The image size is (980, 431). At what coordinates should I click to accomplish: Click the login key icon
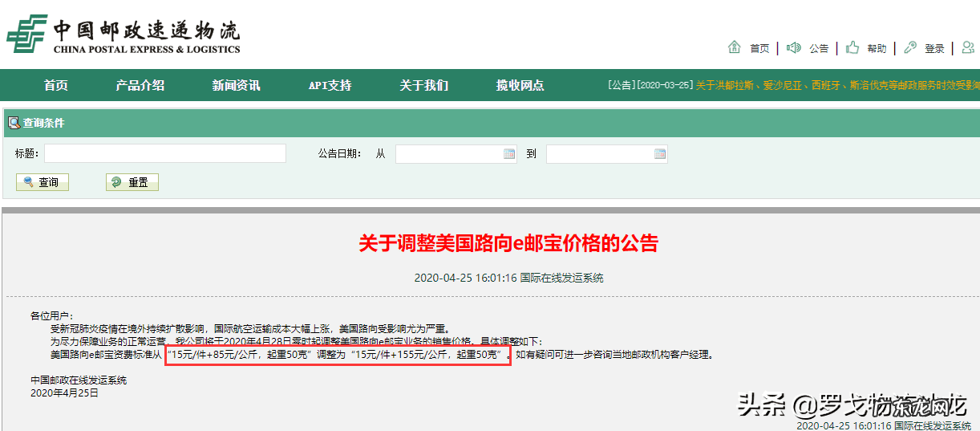pos(910,47)
